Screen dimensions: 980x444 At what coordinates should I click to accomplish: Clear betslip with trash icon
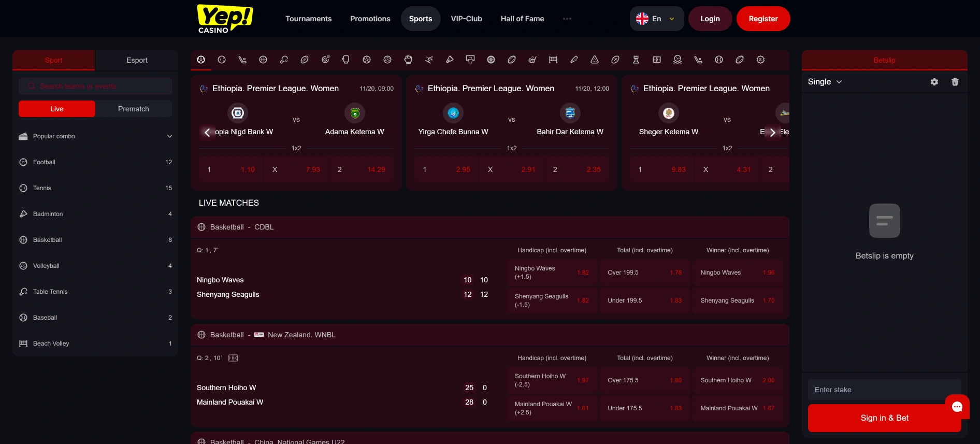click(x=955, y=82)
